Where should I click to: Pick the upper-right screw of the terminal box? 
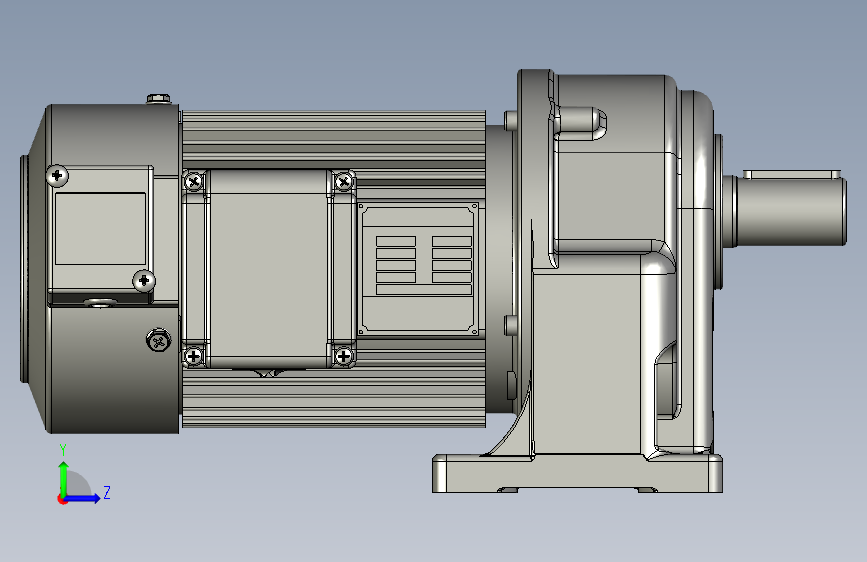pos(343,181)
